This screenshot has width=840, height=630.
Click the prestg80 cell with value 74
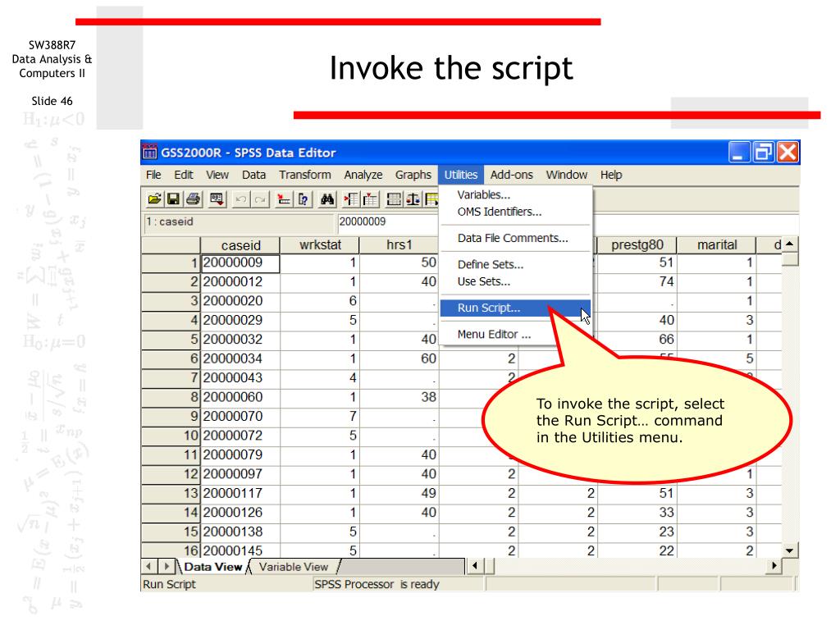(x=637, y=282)
